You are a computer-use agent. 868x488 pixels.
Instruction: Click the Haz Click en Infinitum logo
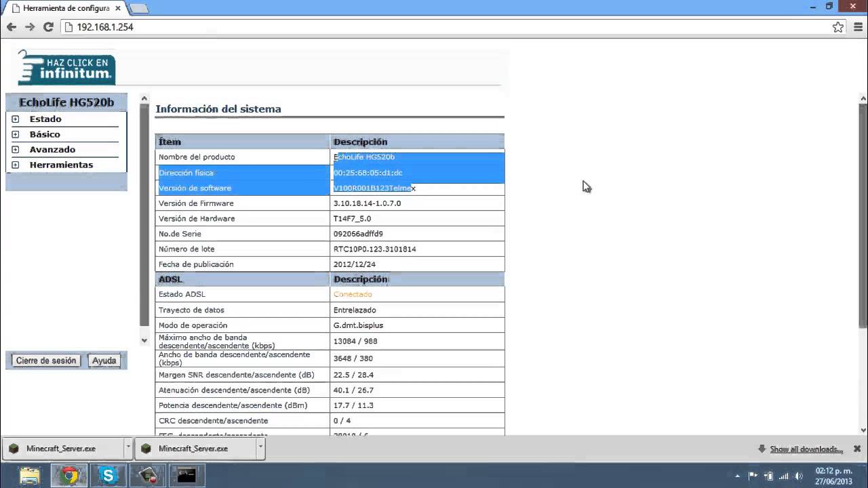click(66, 68)
